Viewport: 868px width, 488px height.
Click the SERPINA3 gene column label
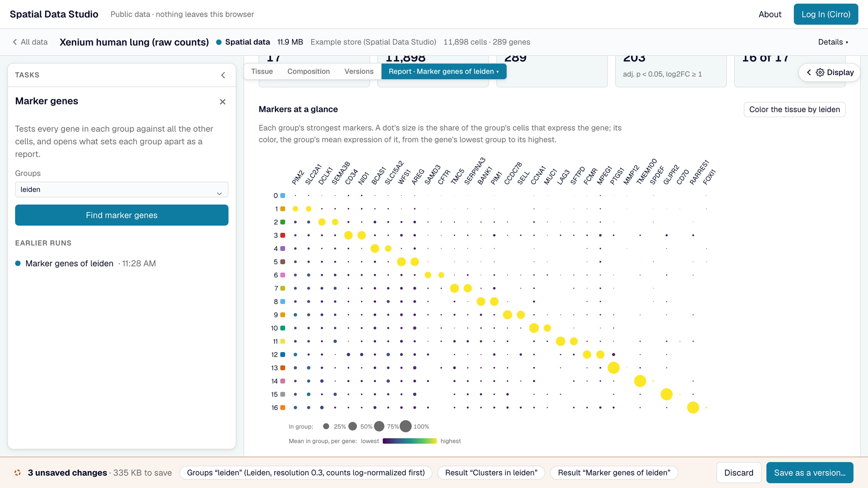pyautogui.click(x=475, y=171)
